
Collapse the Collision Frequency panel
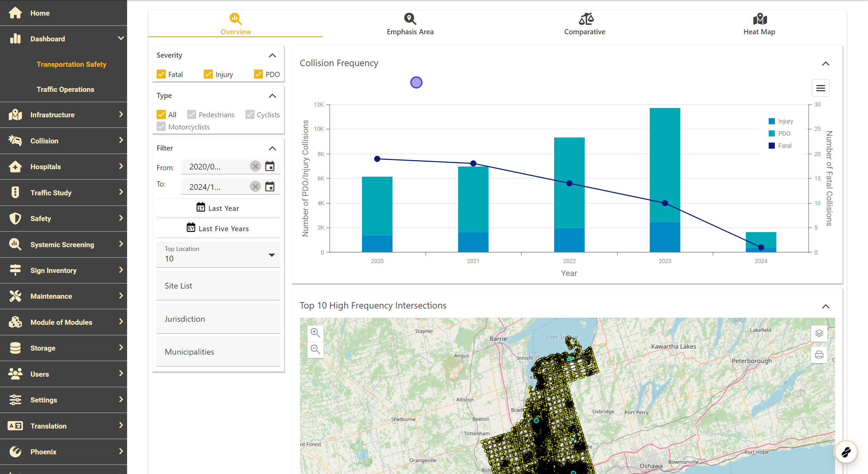[826, 64]
